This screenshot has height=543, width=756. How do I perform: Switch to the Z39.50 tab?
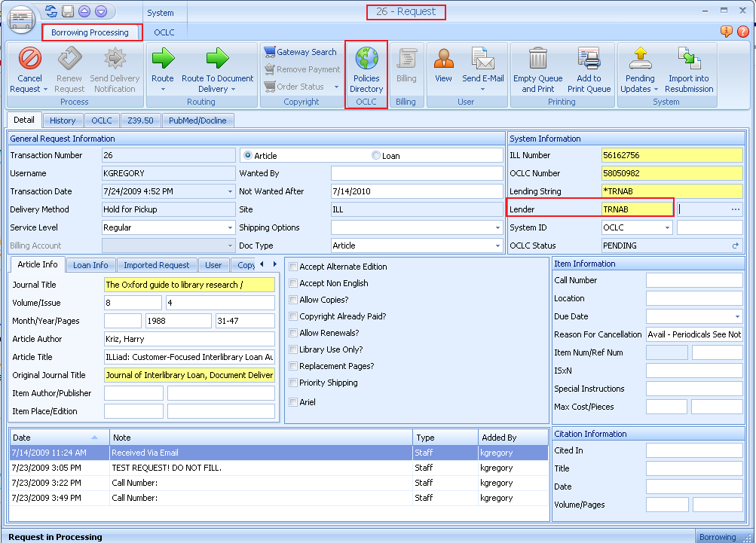140,120
